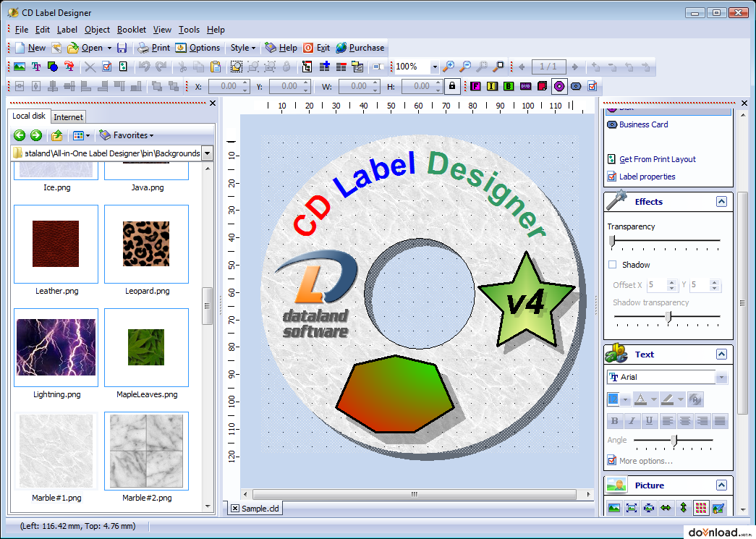Toggle the aspect ratio lock button
The width and height of the screenshot is (756, 539).
pyautogui.click(x=451, y=86)
